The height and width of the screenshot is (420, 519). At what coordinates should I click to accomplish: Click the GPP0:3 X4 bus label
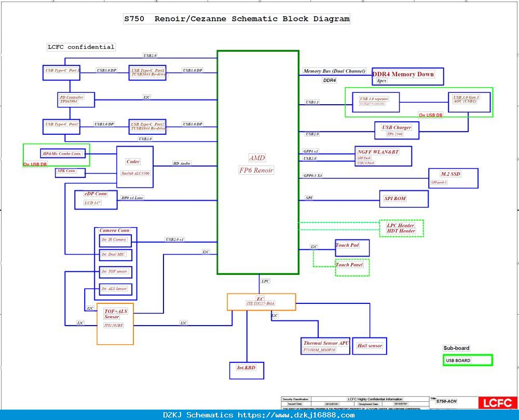(313, 176)
